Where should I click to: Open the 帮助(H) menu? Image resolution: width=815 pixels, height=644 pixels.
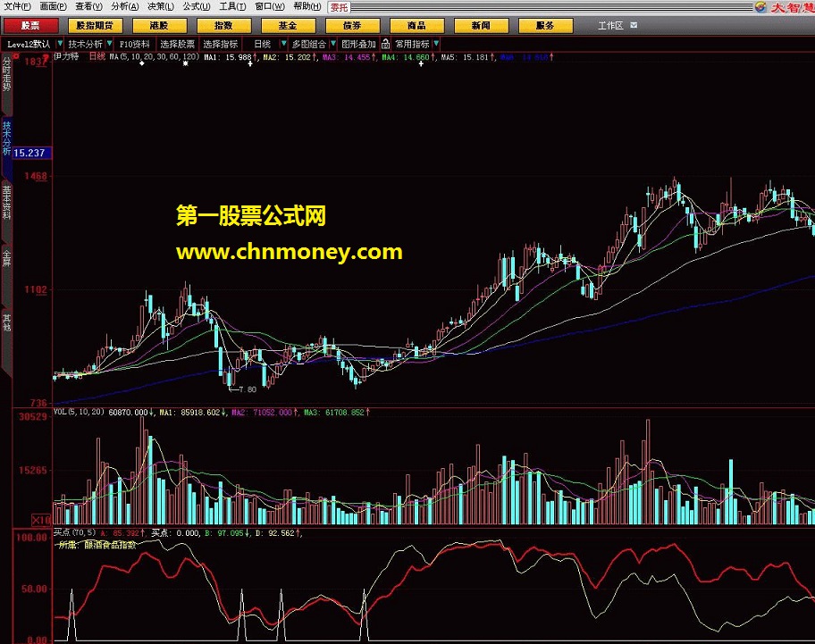click(x=307, y=7)
